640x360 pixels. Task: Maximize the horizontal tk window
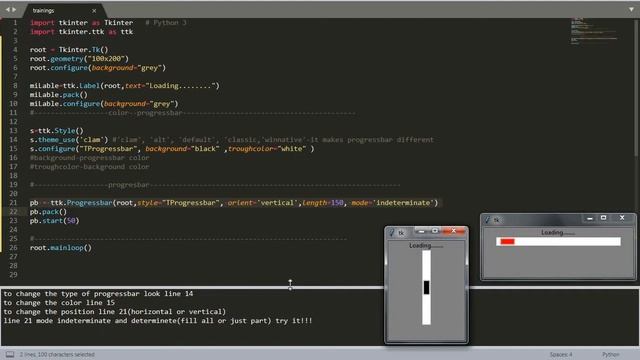[604, 218]
